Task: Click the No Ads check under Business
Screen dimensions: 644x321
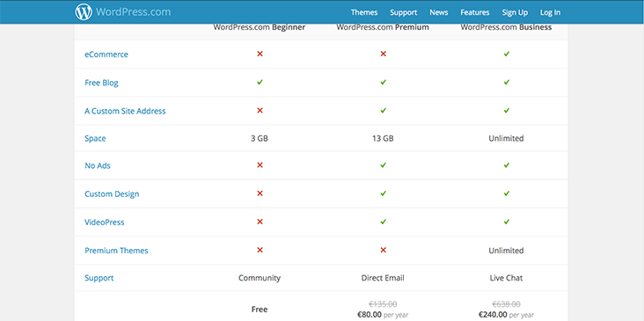Action: (507, 165)
